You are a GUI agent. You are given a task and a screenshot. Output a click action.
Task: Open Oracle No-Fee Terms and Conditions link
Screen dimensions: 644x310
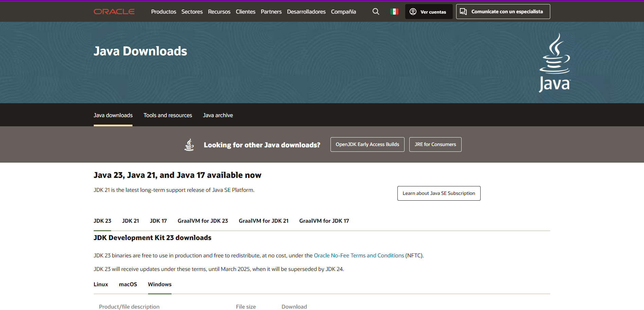pos(359,255)
